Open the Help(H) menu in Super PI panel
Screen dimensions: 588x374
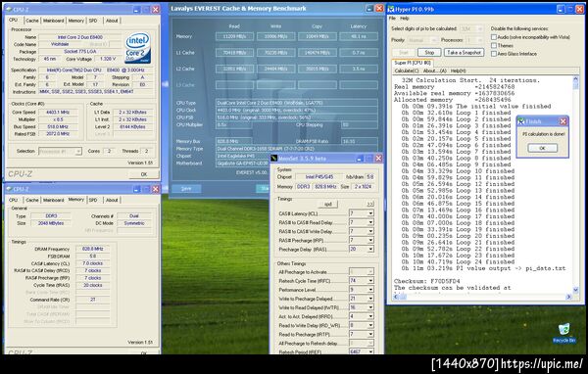[458, 70]
